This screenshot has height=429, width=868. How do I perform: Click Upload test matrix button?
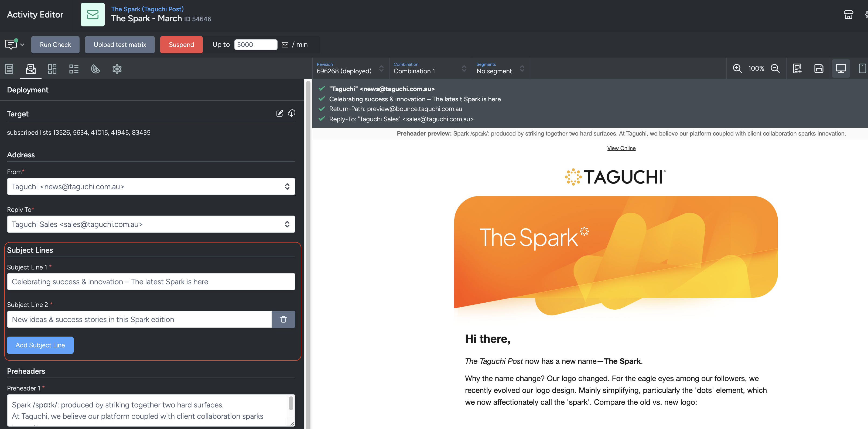point(119,44)
